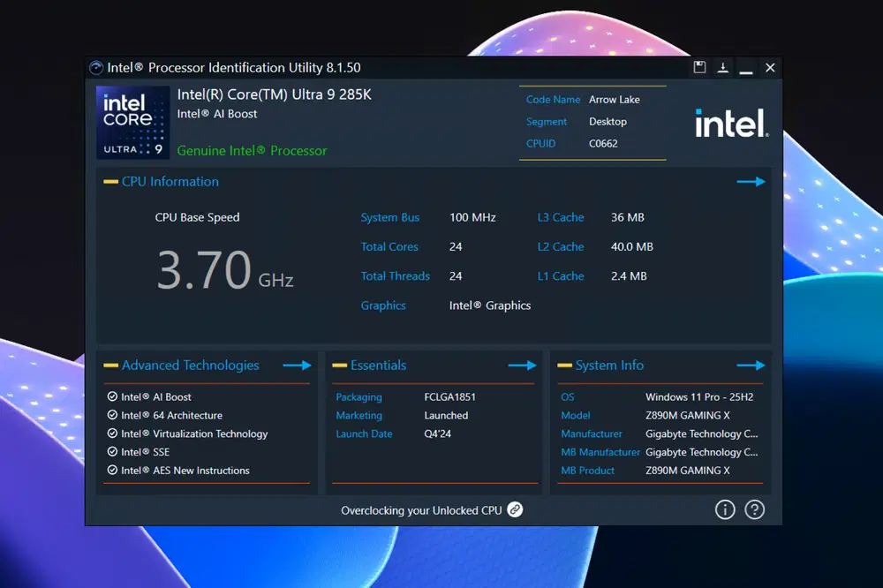Click the Virtualization Technology check icon
The image size is (883, 588).
tap(112, 433)
